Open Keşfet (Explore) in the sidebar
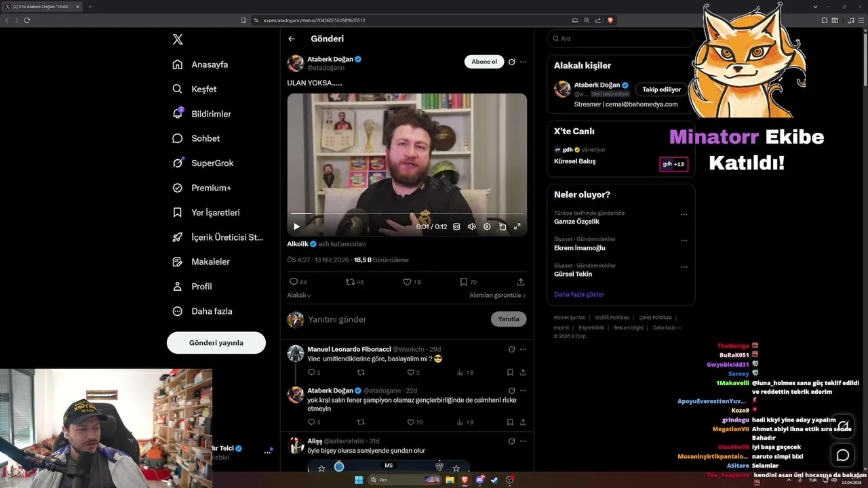The height and width of the screenshot is (488, 868). 195,89
